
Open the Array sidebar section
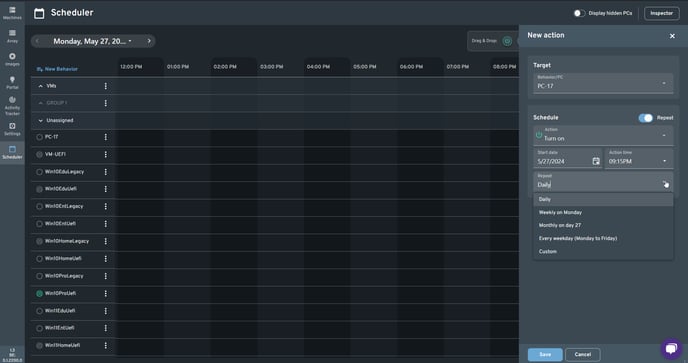pyautogui.click(x=12, y=36)
